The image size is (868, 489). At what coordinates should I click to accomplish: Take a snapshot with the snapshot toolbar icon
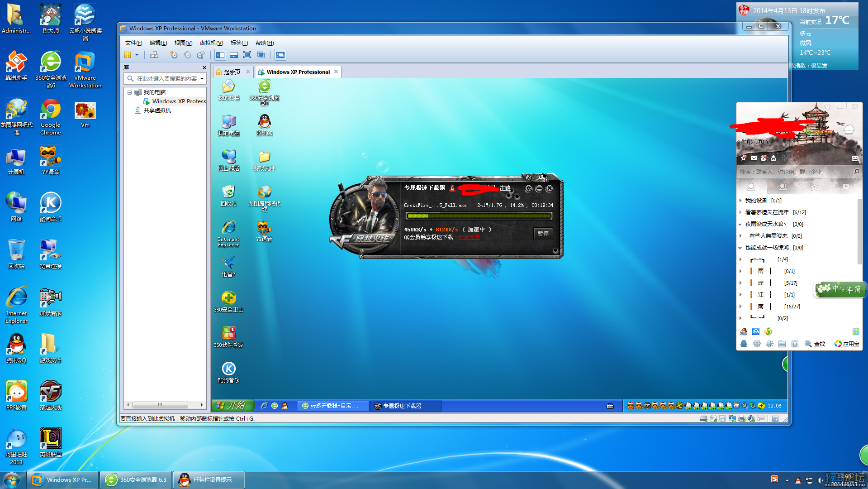(174, 55)
